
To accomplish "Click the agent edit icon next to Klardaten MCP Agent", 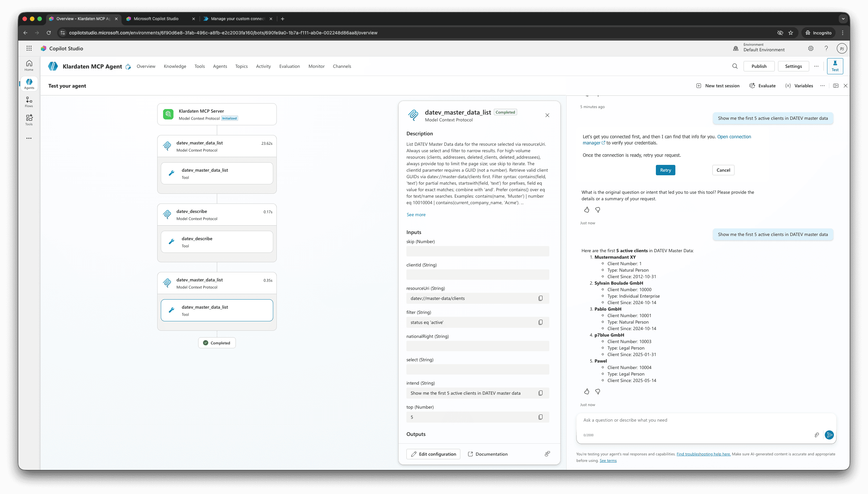I will coord(128,67).
